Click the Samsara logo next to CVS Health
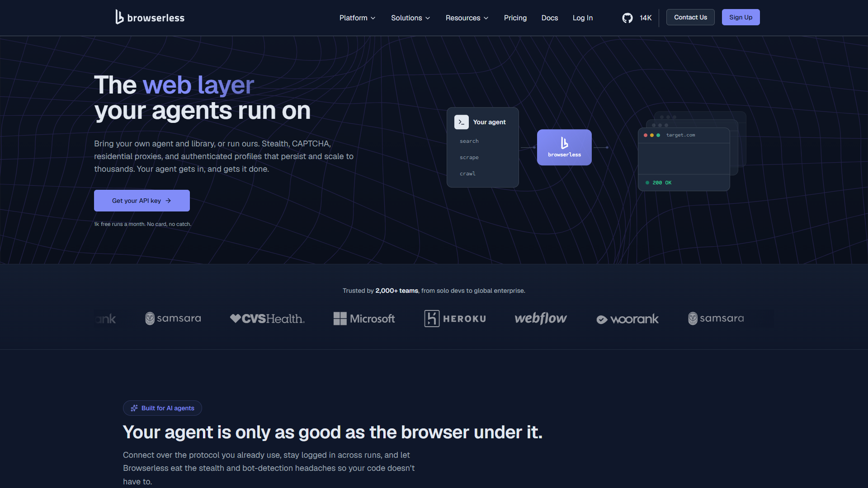The height and width of the screenshot is (488, 868). point(173,319)
